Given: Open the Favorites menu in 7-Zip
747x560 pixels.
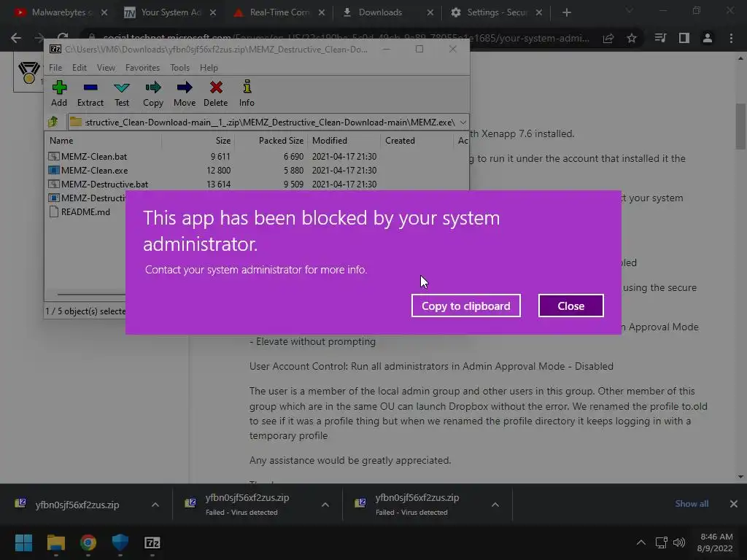Looking at the screenshot, I should point(142,68).
